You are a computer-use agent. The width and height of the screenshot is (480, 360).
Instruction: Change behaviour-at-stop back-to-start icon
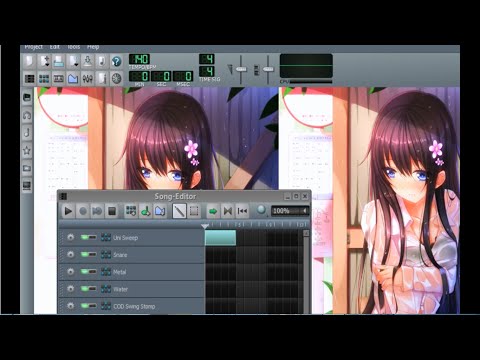[x=242, y=211]
